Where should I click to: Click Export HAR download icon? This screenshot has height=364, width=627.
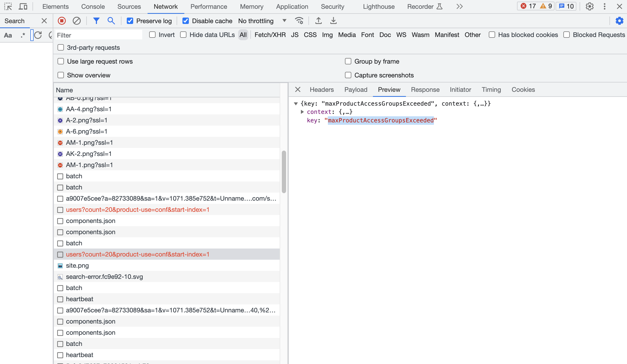(333, 21)
